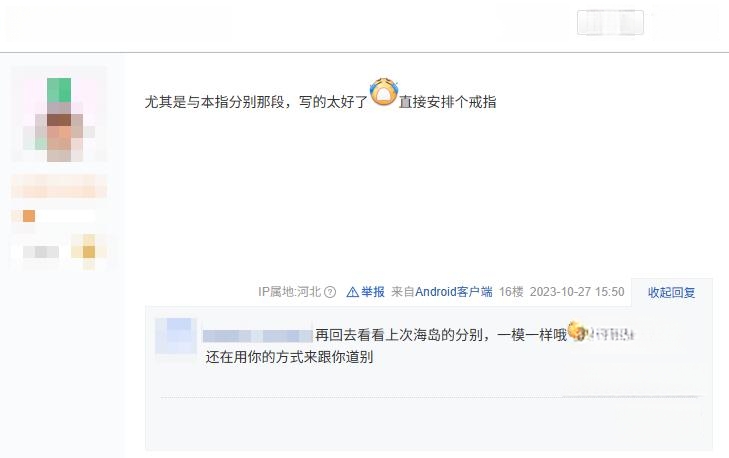Click the warning triangle report icon

[x=352, y=292]
